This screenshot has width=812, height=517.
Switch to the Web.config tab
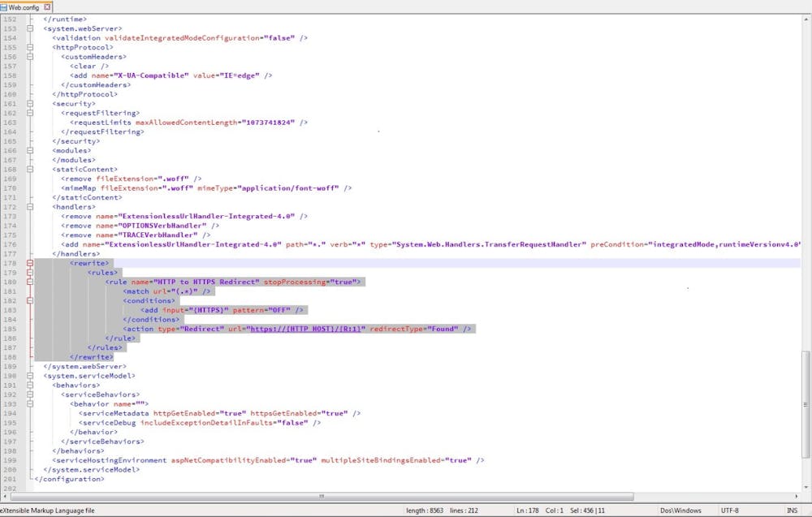(x=24, y=6)
